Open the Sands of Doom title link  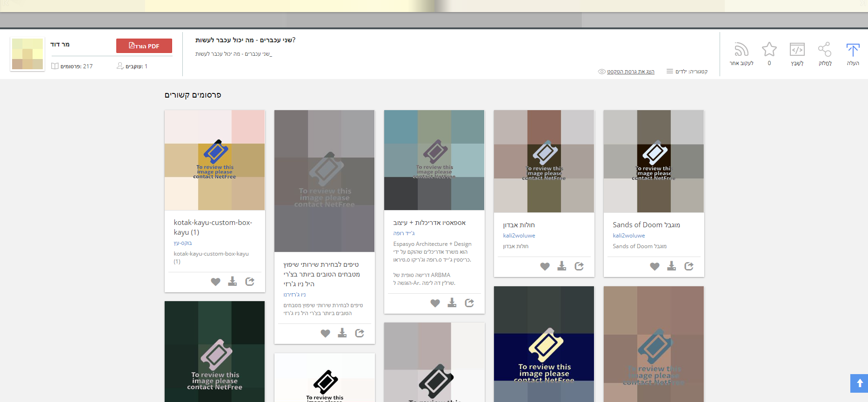pos(646,225)
